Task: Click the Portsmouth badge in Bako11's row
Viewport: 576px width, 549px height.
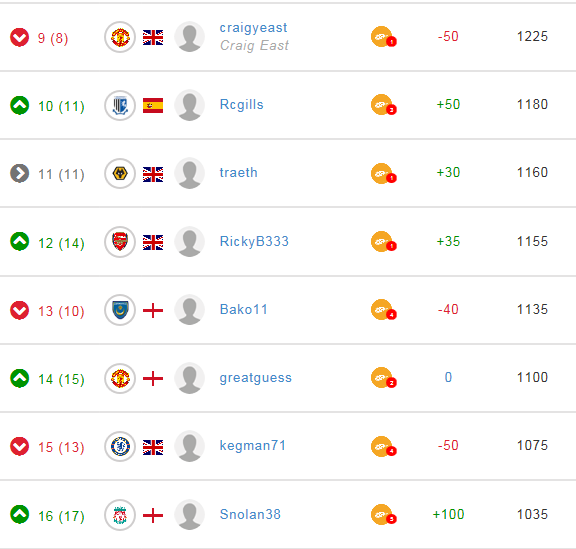Action: (120, 310)
